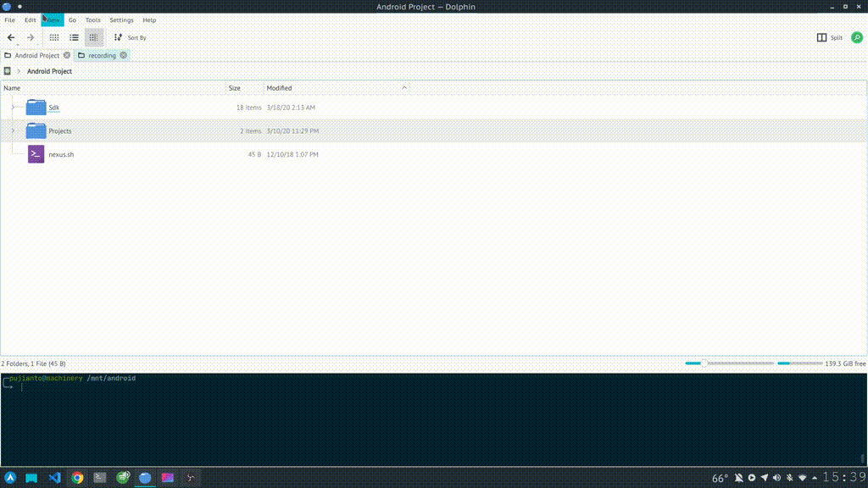Go forward with the forward arrow
Image resolution: width=868 pixels, height=488 pixels.
[x=31, y=37]
